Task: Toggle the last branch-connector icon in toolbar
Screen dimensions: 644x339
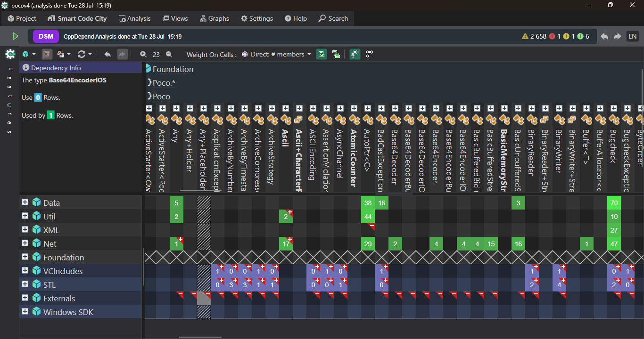Action: pos(369,54)
